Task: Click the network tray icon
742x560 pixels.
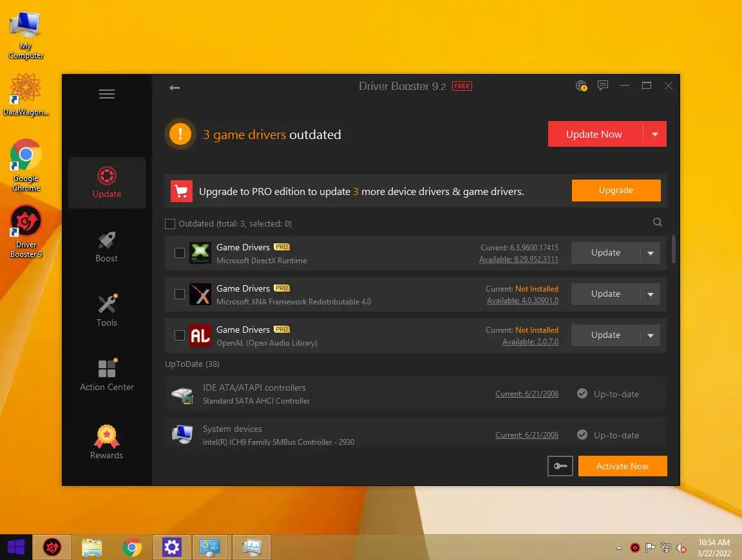Action: point(666,548)
